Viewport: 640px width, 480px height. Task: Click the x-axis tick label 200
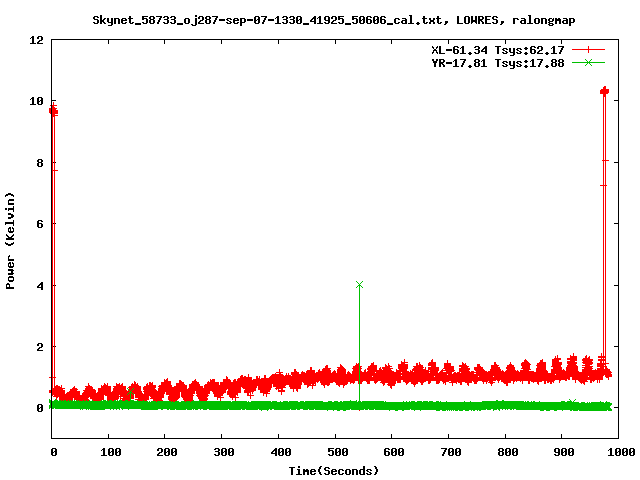click(167, 452)
